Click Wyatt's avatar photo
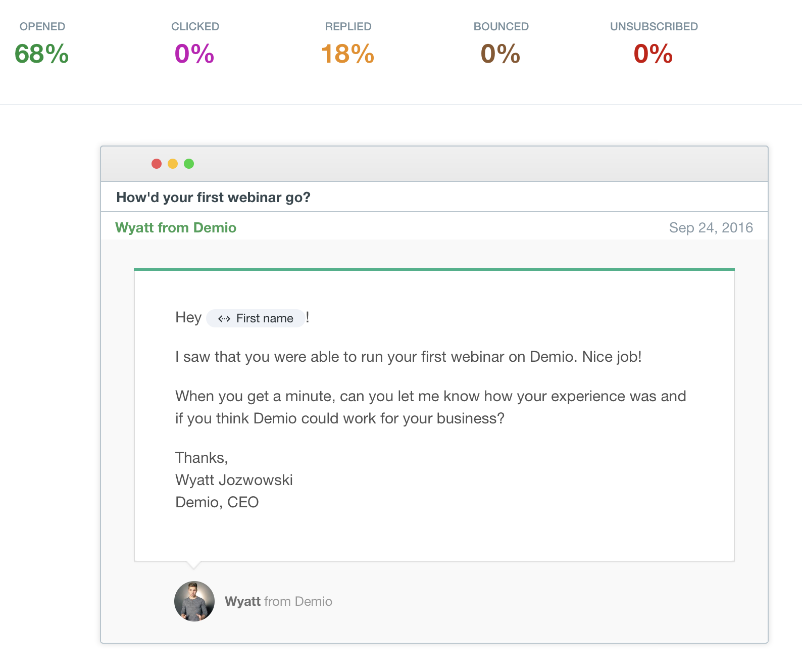Viewport: 802px width, 672px height. pos(194,601)
